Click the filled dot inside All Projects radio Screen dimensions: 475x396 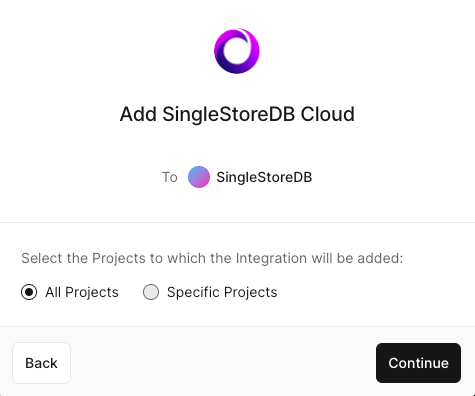[29, 292]
